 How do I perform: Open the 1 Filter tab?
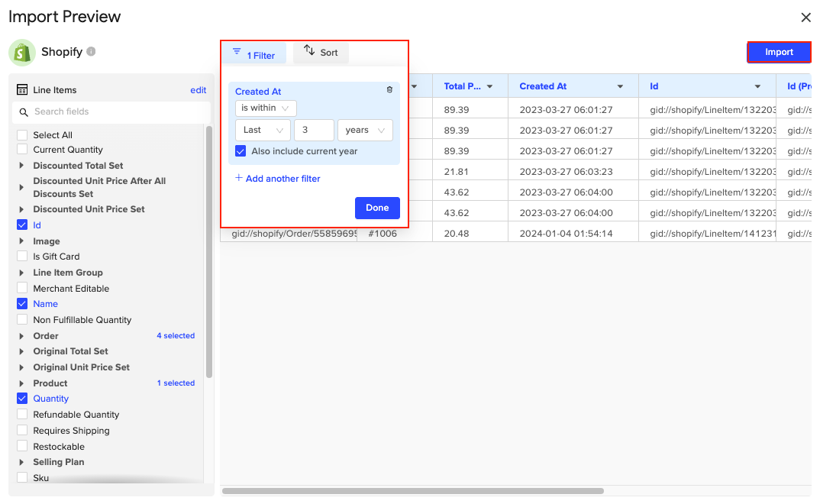(x=254, y=53)
